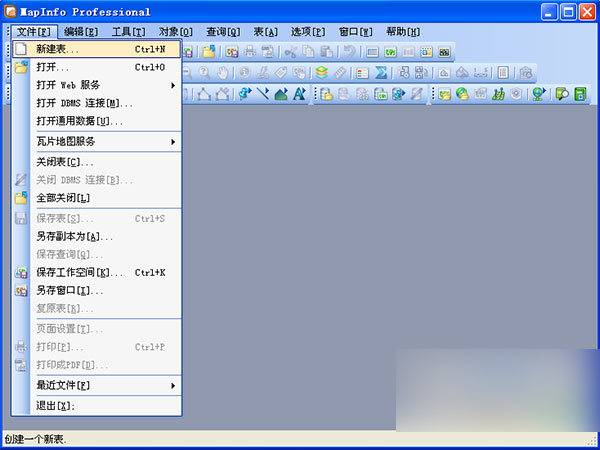
Task: Choose 打开通用数据[U]... entry
Action: [x=97, y=121]
